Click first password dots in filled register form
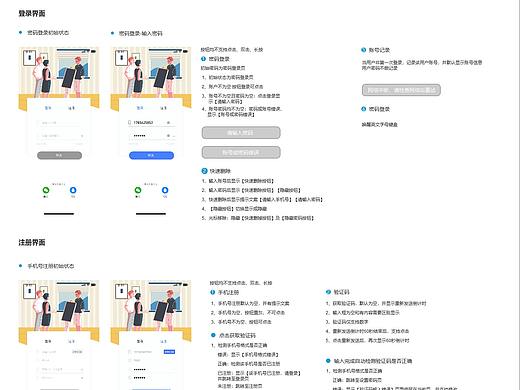This screenshot has height=390, width=520. point(139,369)
